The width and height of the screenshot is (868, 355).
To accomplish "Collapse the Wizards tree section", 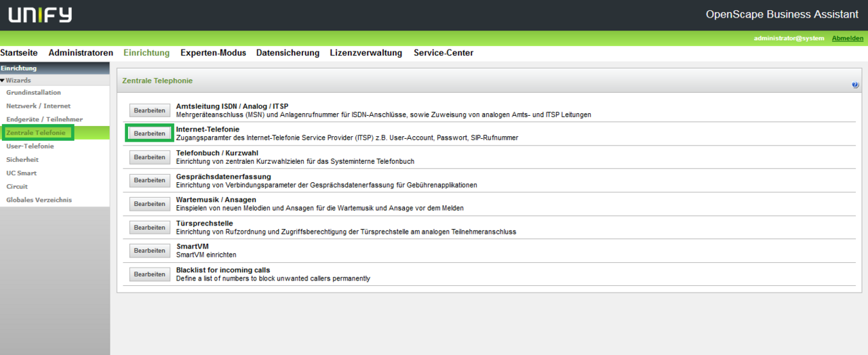I will (x=3, y=81).
